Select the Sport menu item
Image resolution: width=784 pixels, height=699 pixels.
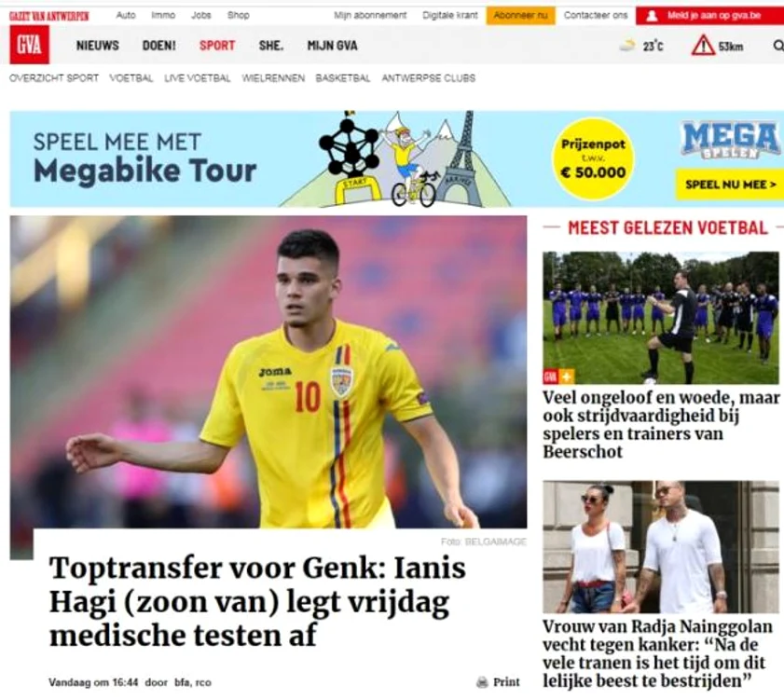coord(217,46)
